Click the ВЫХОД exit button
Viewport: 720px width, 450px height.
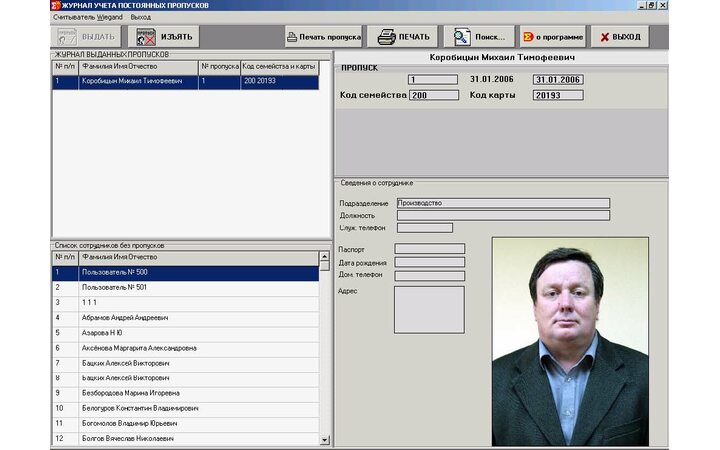click(x=620, y=37)
